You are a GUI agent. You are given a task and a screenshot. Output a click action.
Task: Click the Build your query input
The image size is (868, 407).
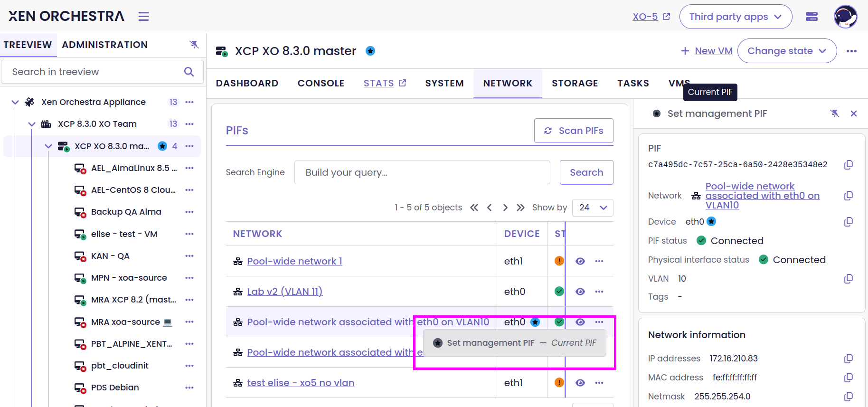point(422,172)
